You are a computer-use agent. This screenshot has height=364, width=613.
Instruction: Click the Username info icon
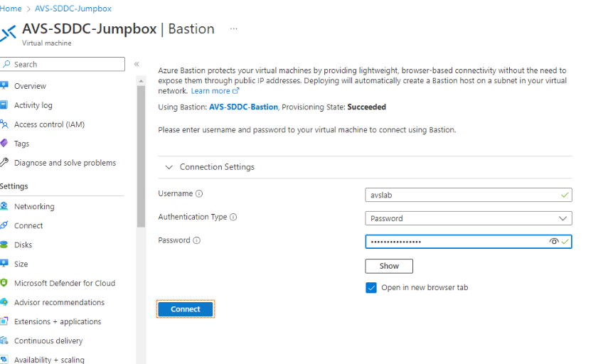199,194
